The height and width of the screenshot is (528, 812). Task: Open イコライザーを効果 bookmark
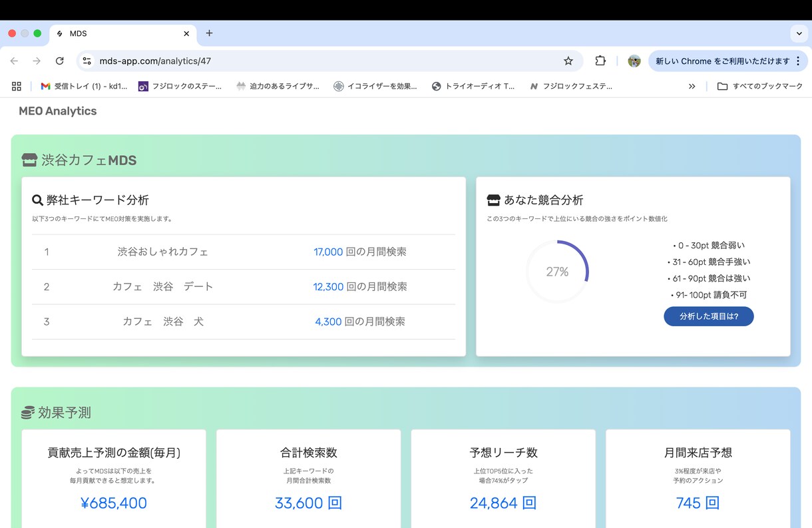[375, 86]
